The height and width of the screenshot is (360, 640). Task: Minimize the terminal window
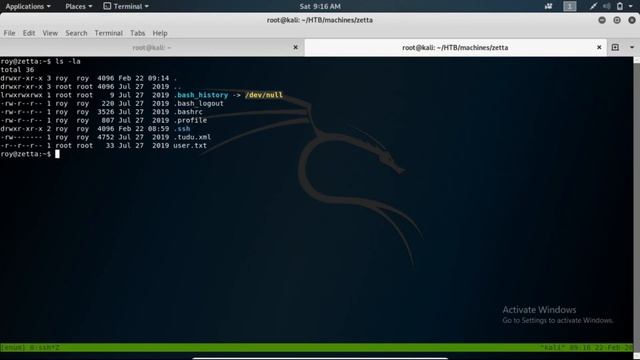602,20
